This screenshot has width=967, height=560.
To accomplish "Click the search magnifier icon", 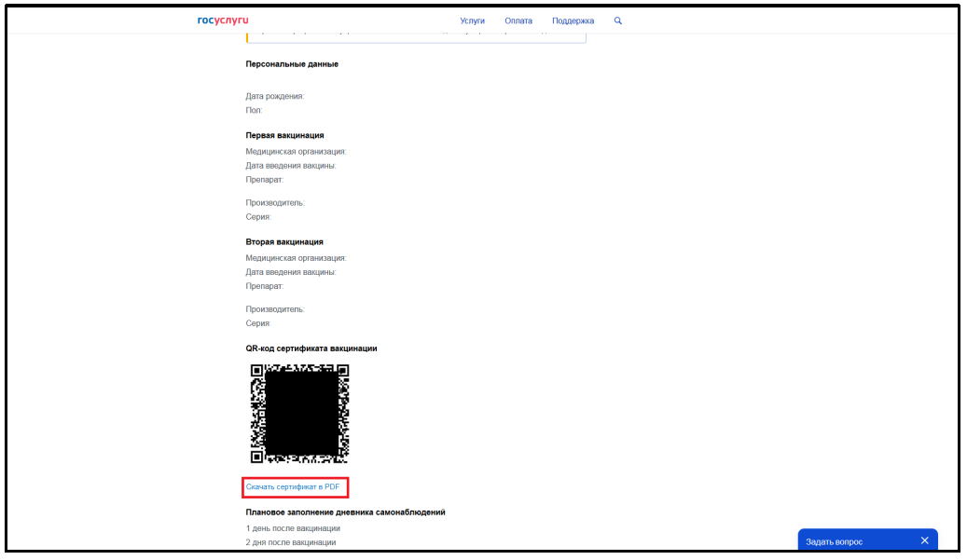I will click(x=618, y=20).
